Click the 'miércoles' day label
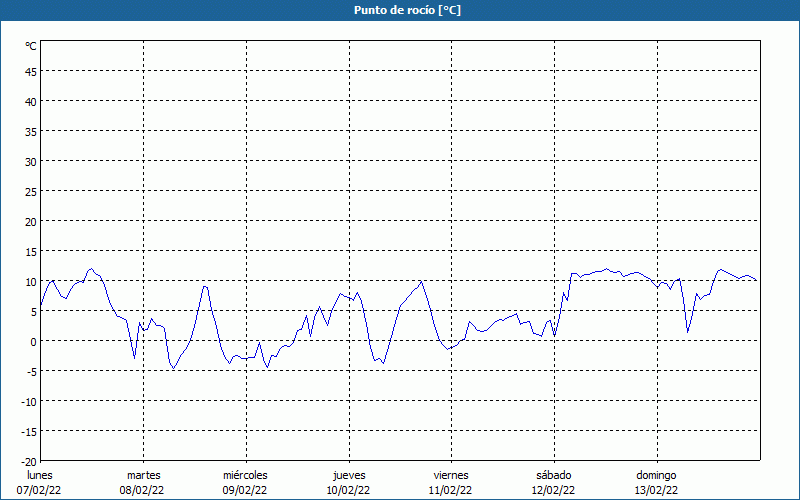The image size is (800, 500). click(245, 475)
